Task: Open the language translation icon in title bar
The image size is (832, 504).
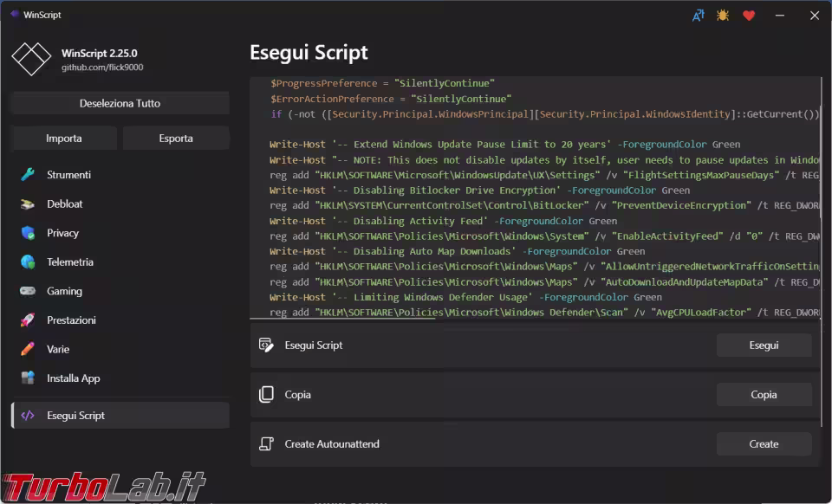Action: [x=698, y=16]
